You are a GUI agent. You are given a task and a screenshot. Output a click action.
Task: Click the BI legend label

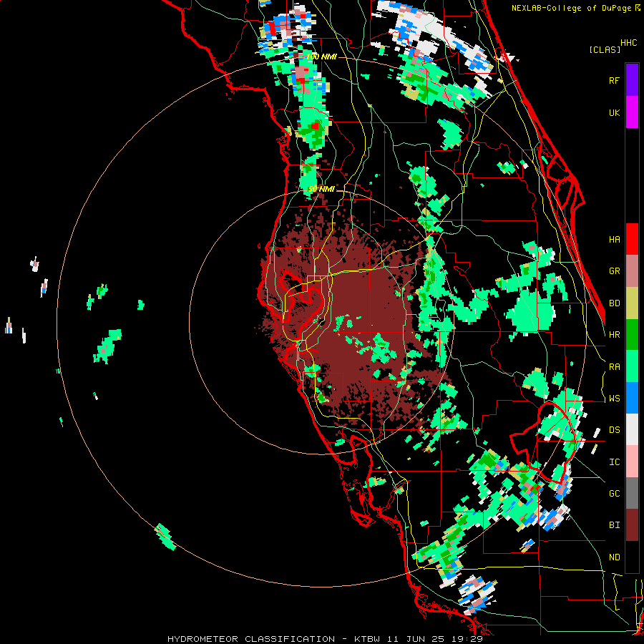coord(614,525)
